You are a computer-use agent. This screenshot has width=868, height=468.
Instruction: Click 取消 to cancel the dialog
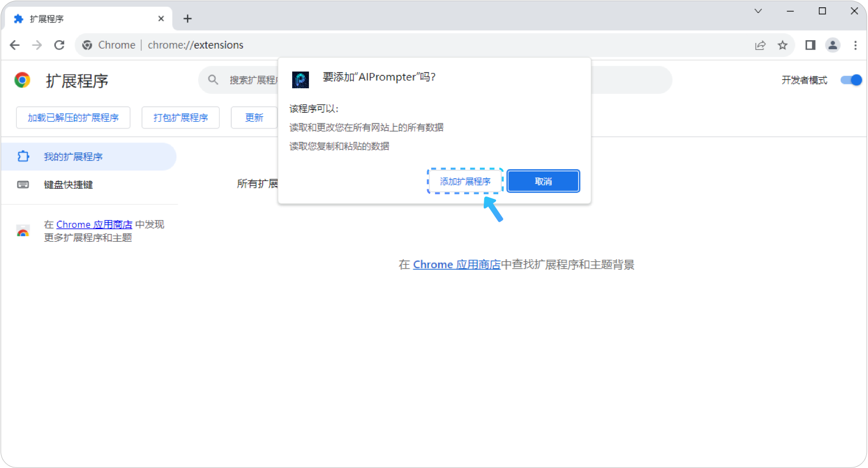click(x=543, y=182)
